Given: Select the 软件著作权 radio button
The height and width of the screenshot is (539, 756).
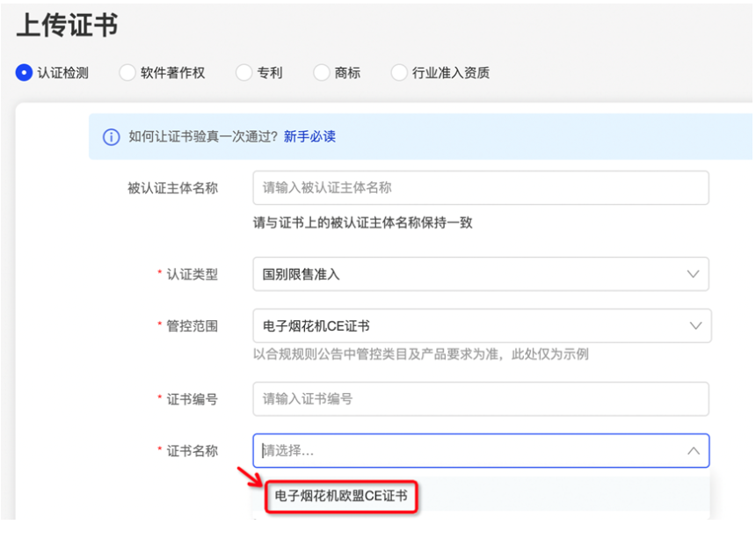Looking at the screenshot, I should [127, 73].
